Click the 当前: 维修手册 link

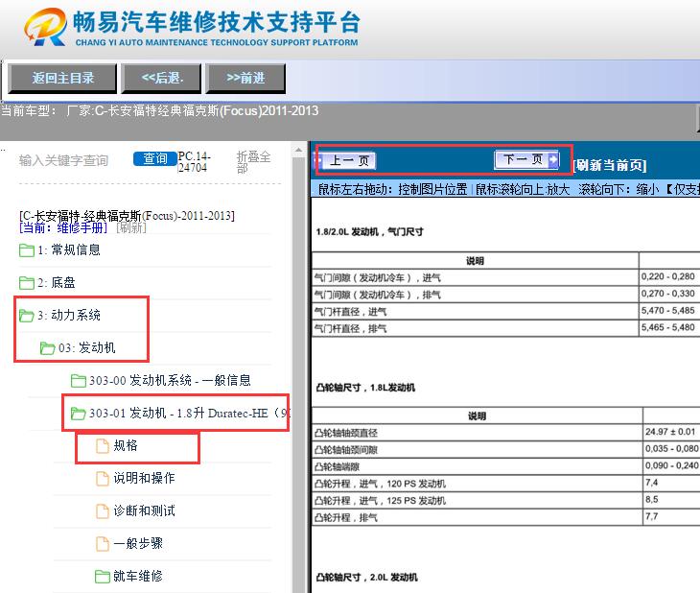tap(63, 228)
